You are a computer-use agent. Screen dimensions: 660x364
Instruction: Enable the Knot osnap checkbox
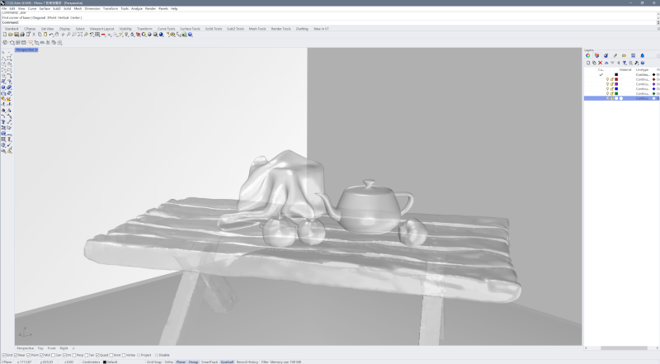[112, 355]
